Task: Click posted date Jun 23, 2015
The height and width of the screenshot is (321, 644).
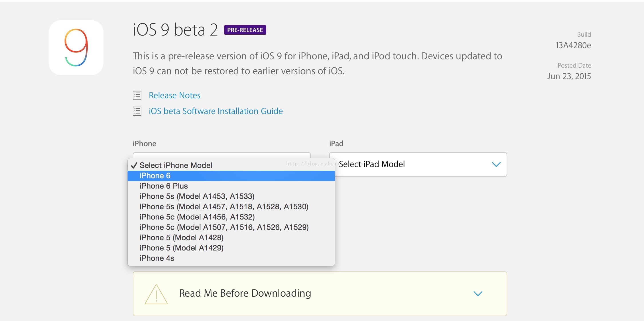Action: point(569,76)
